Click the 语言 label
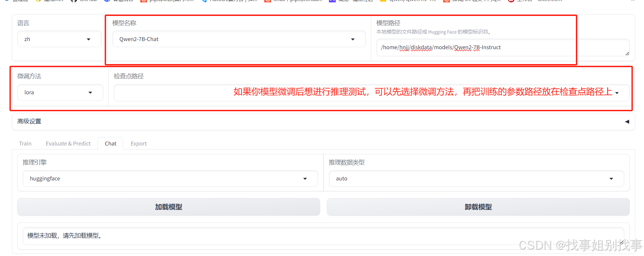Screen dimensions: 644x256 [x=23, y=23]
